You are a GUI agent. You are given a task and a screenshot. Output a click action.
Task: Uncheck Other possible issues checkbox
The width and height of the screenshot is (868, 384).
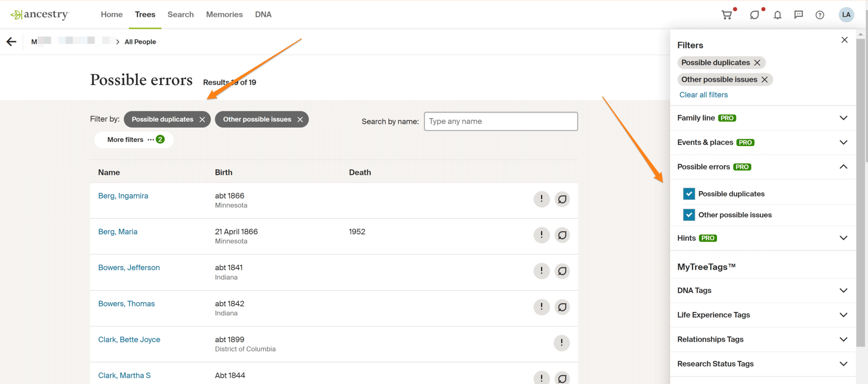click(x=689, y=215)
